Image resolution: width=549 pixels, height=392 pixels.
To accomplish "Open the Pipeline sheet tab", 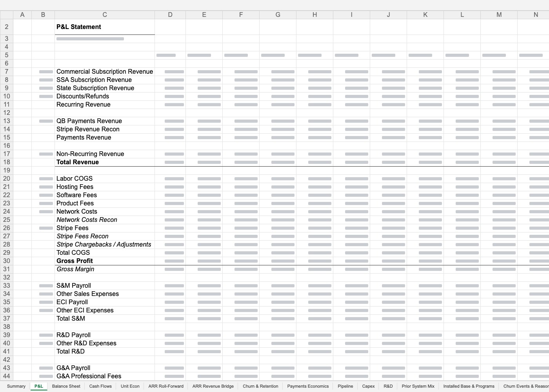I will pyautogui.click(x=345, y=386).
